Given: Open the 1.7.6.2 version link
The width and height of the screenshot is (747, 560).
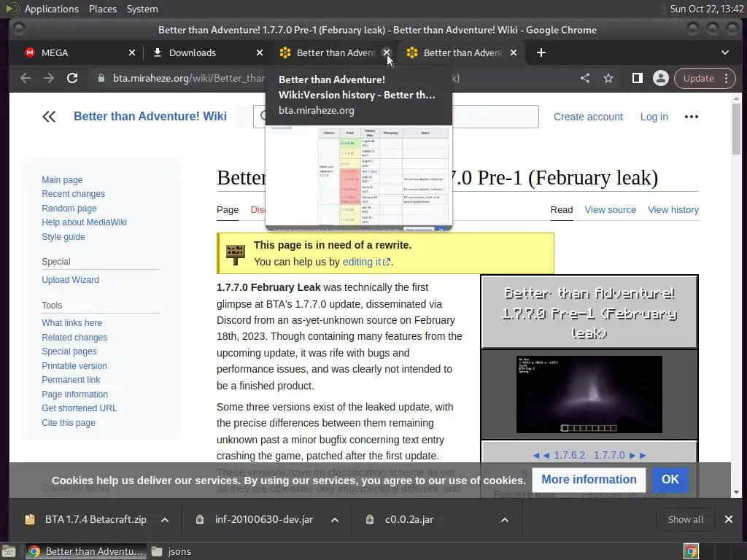Looking at the screenshot, I should (569, 455).
